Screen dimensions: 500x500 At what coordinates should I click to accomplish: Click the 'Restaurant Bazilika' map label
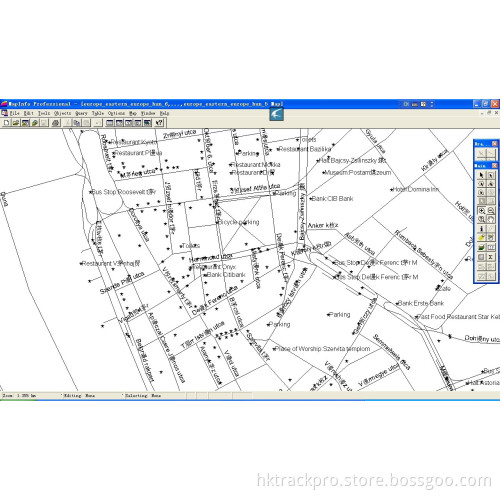(x=305, y=149)
